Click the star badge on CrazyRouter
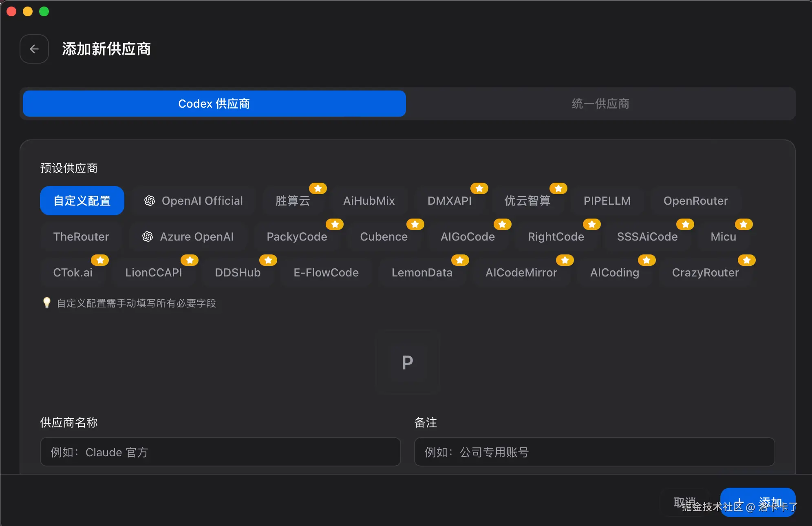 (747, 260)
